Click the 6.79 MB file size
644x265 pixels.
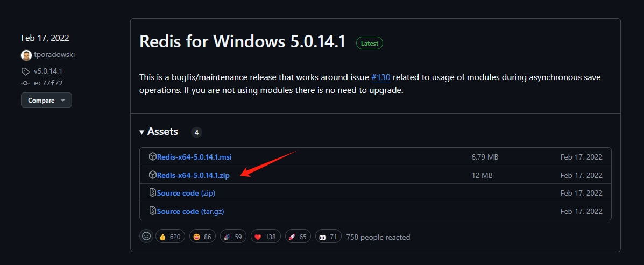pyautogui.click(x=485, y=157)
